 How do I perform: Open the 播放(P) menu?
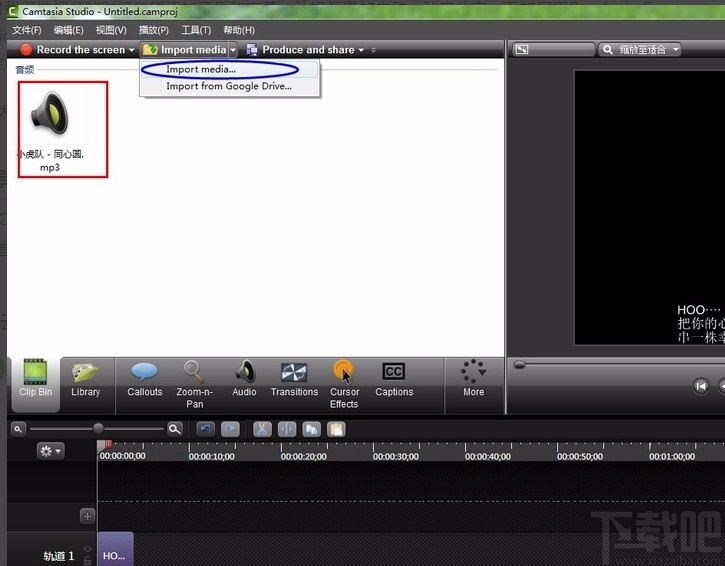(x=154, y=30)
